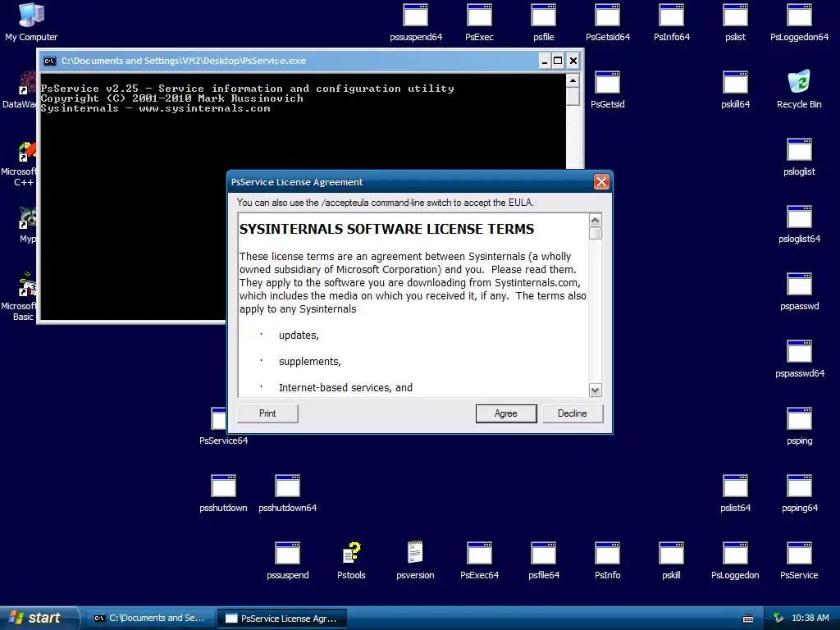
Task: Open the Windows start menu
Action: (39, 619)
